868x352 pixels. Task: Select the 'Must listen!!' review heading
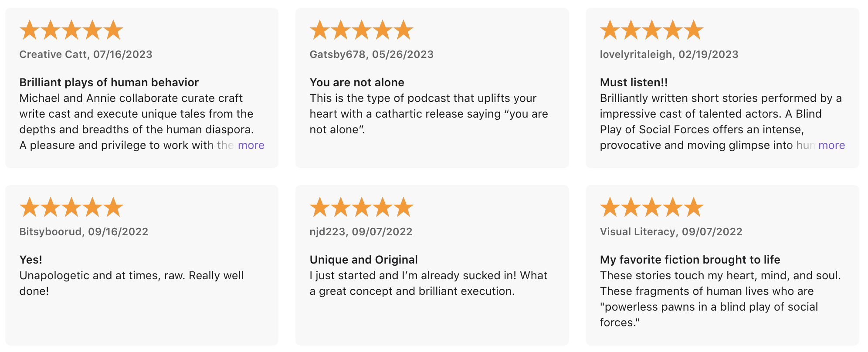click(x=634, y=82)
